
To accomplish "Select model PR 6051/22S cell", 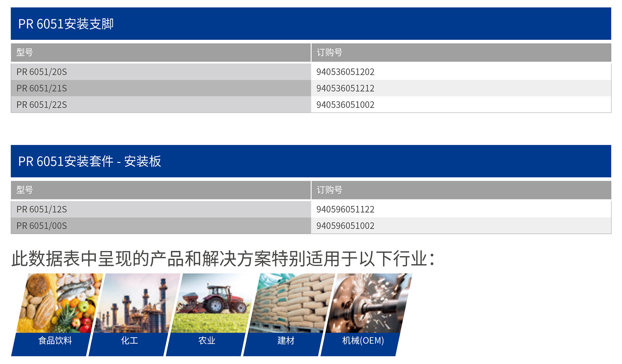I will (x=42, y=105).
